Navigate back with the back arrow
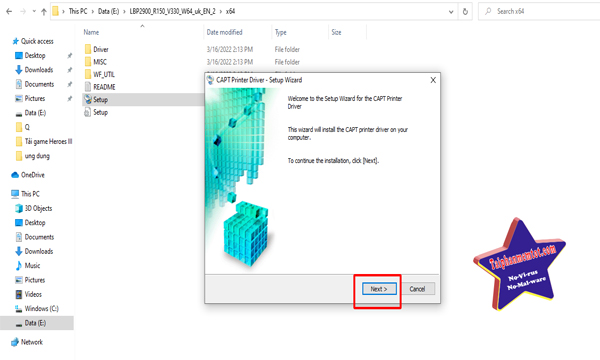The width and height of the screenshot is (600, 360). (x=9, y=11)
